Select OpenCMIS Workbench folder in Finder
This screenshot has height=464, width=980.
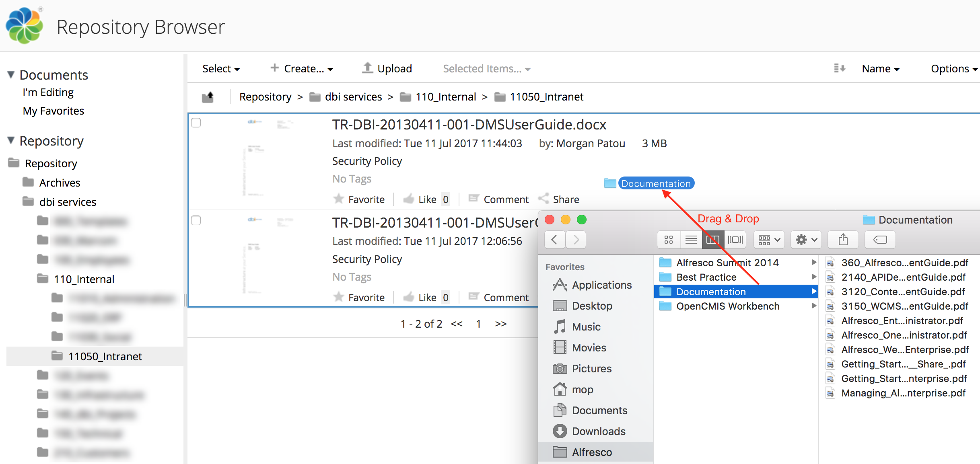point(737,306)
